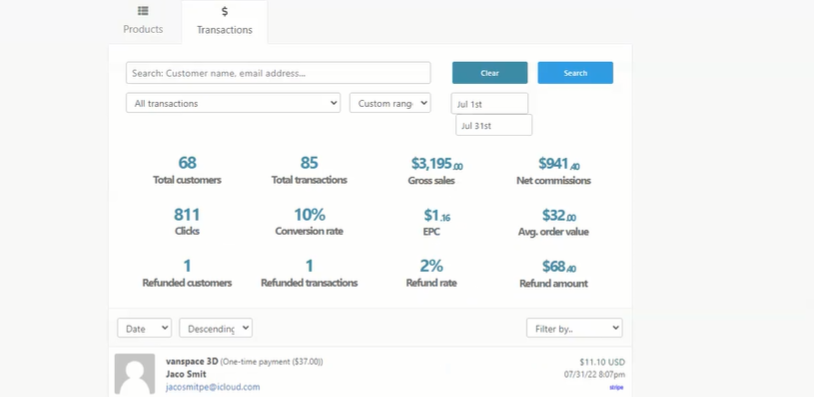814x397 pixels.
Task: Click the Clear button
Action: pos(490,73)
